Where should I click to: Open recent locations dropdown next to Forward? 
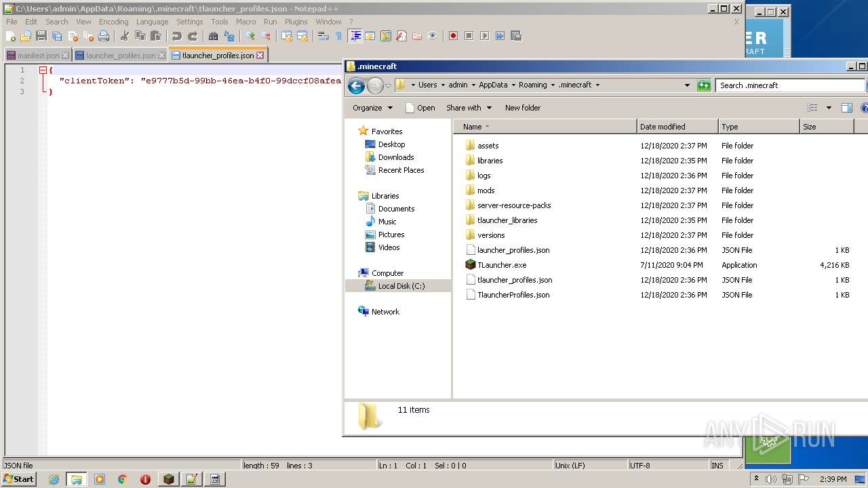(x=388, y=86)
